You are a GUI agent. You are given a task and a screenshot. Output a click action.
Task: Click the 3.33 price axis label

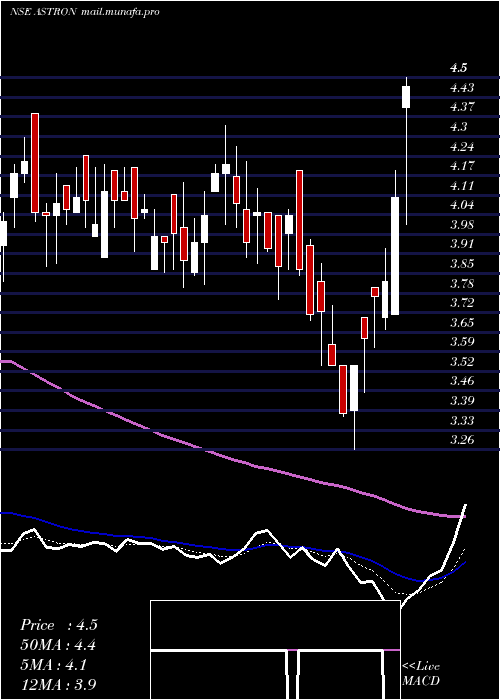click(462, 421)
